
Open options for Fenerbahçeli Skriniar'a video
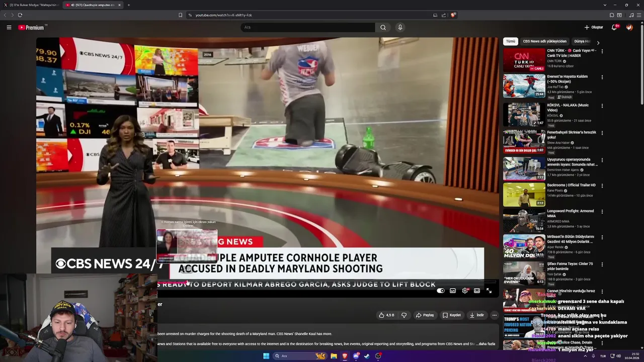[602, 133]
